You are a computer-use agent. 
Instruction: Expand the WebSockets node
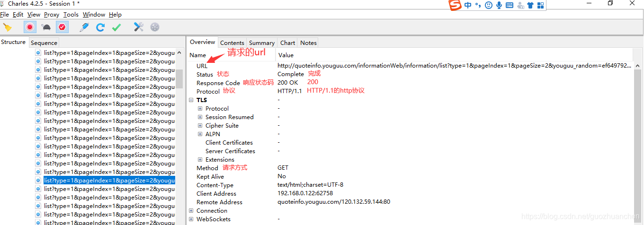click(191, 219)
